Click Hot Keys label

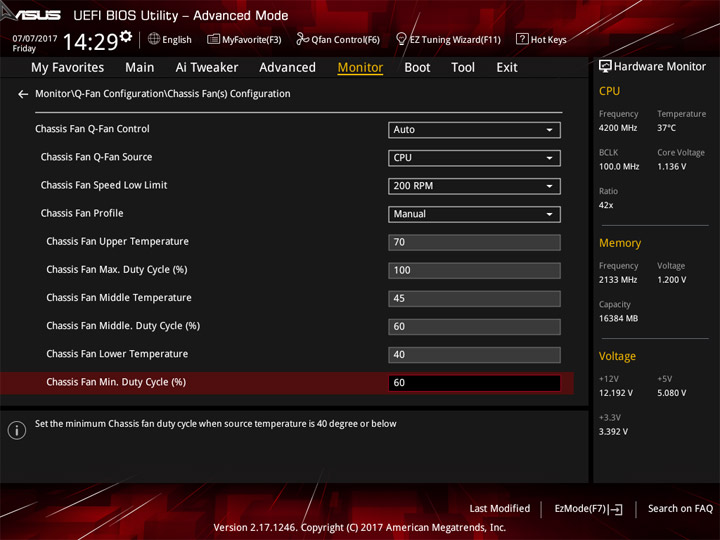coord(549,40)
